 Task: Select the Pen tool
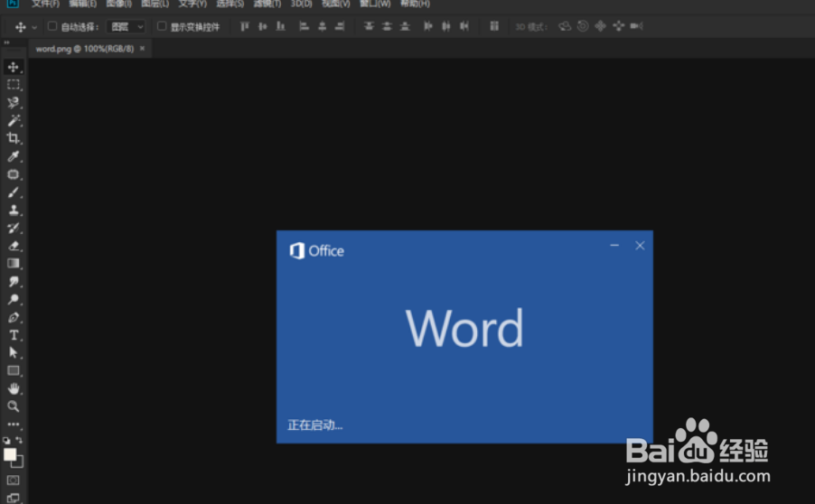(x=14, y=317)
